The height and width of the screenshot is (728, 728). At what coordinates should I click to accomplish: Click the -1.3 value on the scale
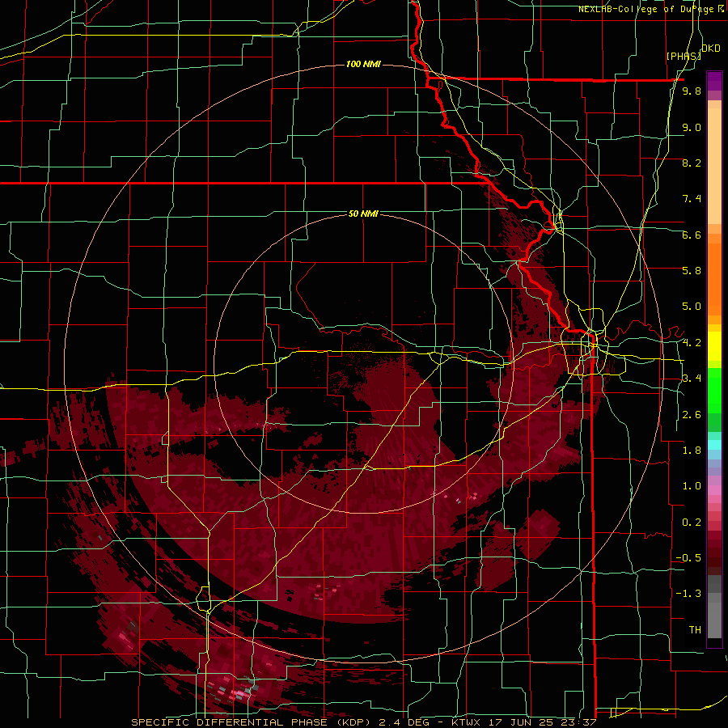(x=688, y=594)
